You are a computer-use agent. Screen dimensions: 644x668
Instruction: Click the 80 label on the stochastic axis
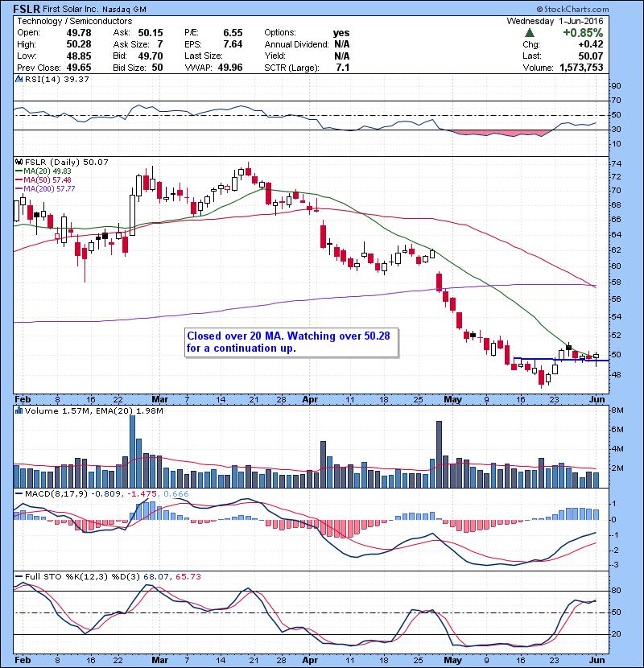pos(617,591)
